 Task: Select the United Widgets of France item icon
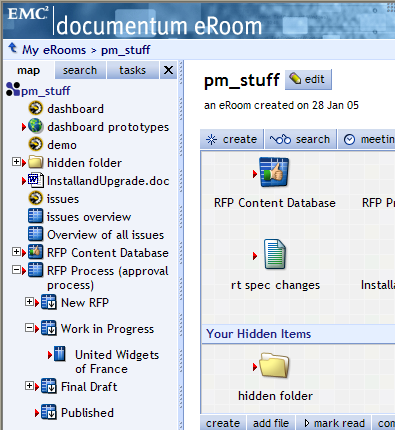pos(59,354)
